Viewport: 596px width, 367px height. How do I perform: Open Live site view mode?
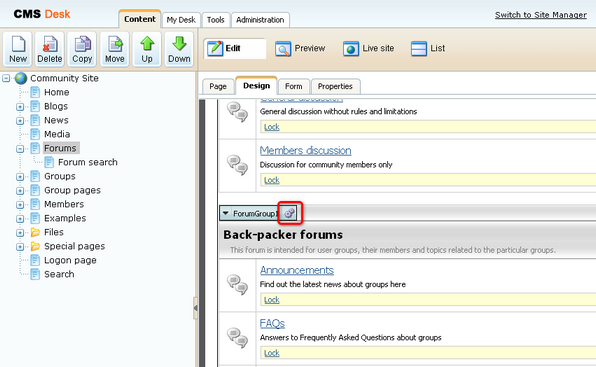tap(368, 49)
